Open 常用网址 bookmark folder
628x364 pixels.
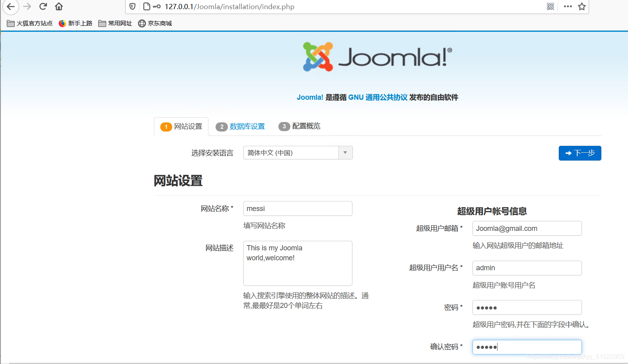click(115, 23)
